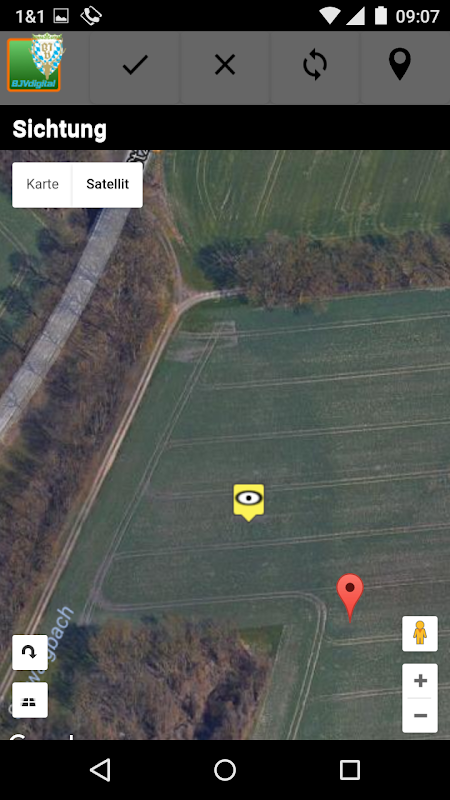The image size is (450, 800).
Task: Tap the yellow eye sighting marker
Action: 248,502
